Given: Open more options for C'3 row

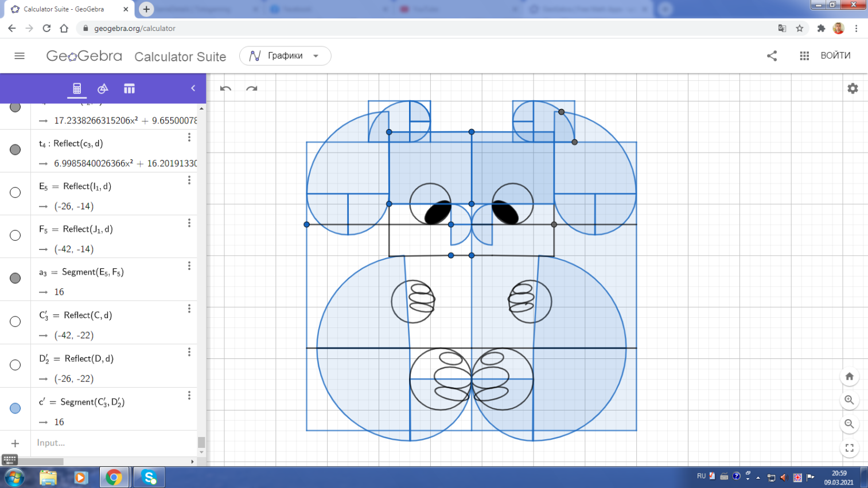Looking at the screenshot, I should click(189, 309).
